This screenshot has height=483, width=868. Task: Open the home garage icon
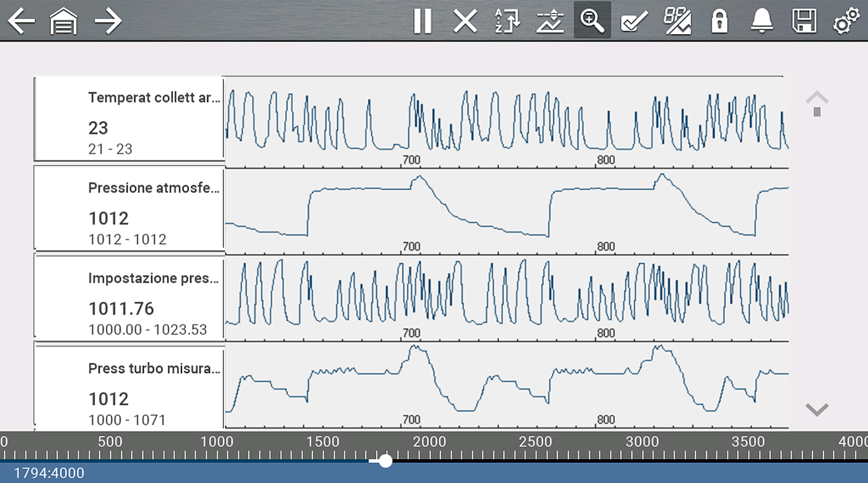pyautogui.click(x=64, y=21)
